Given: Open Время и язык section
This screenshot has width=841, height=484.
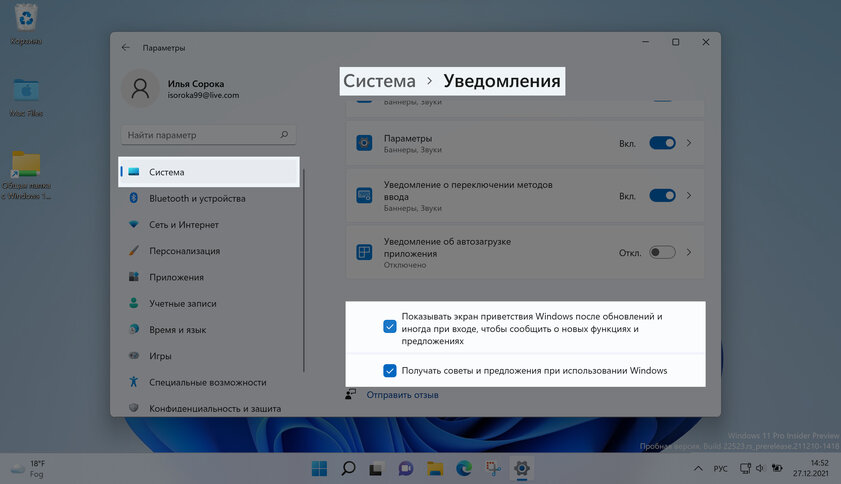Looking at the screenshot, I should pos(209,329).
